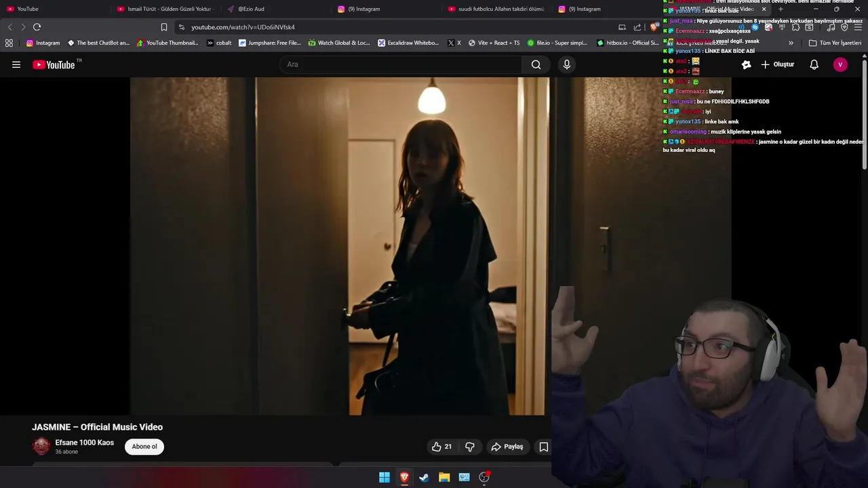Focus the Ara search field

point(400,64)
